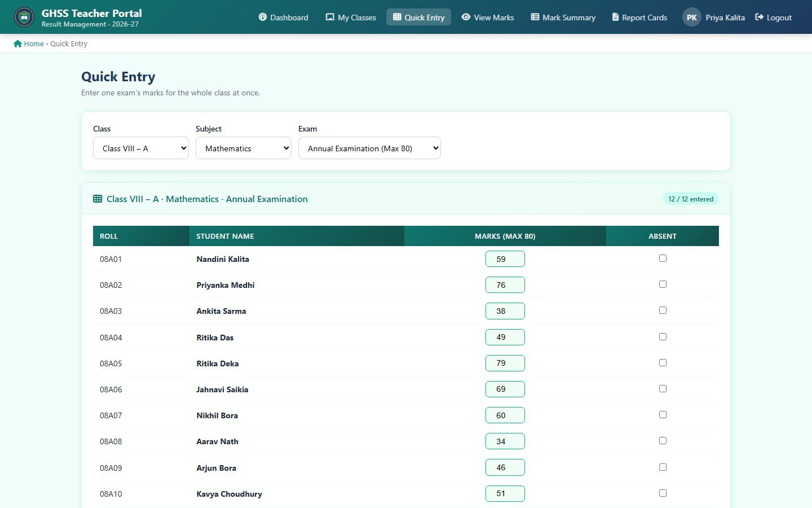Click the View Marks eye icon
812x508 pixels.
point(466,17)
